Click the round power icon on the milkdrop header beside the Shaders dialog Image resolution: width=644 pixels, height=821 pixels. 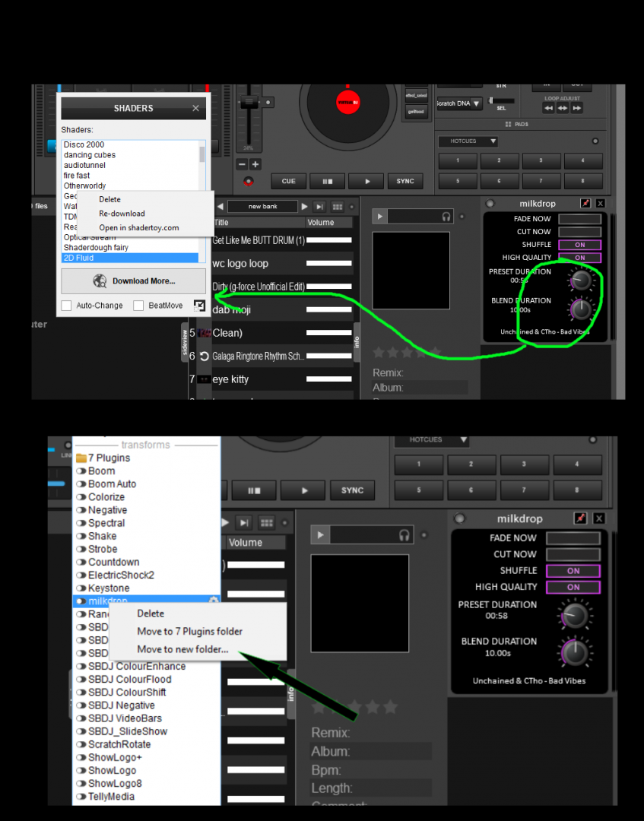tap(490, 204)
